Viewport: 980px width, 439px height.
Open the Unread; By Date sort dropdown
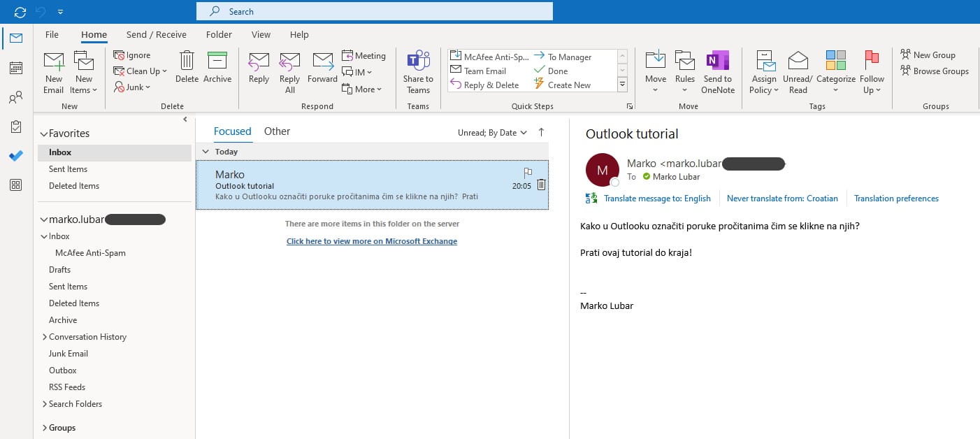(492, 132)
